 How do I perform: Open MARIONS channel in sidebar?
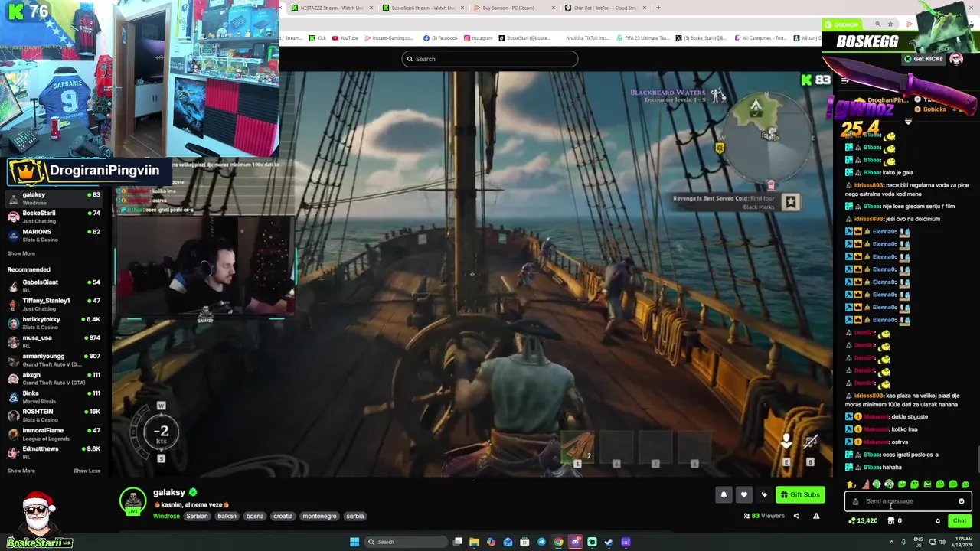(54, 235)
